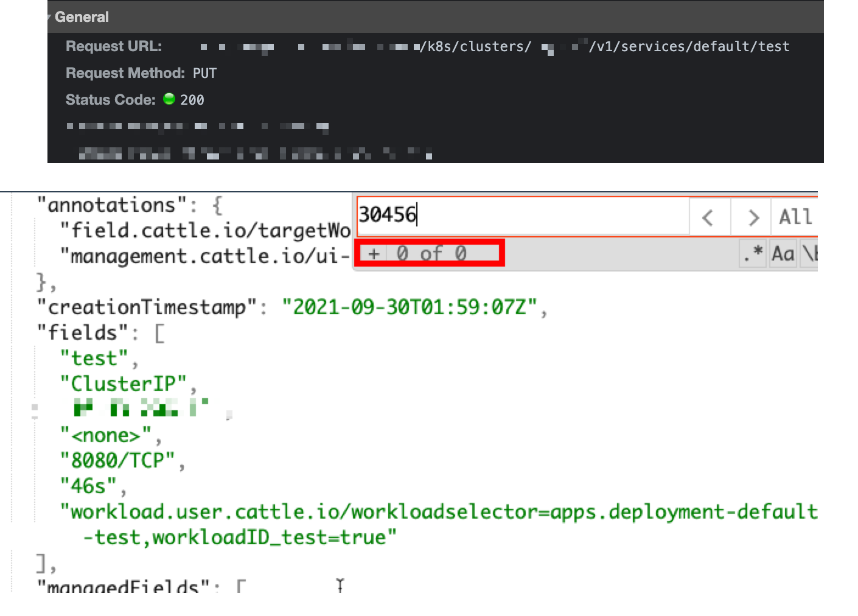Click the highlighted '0 of 0' match counter

[432, 253]
